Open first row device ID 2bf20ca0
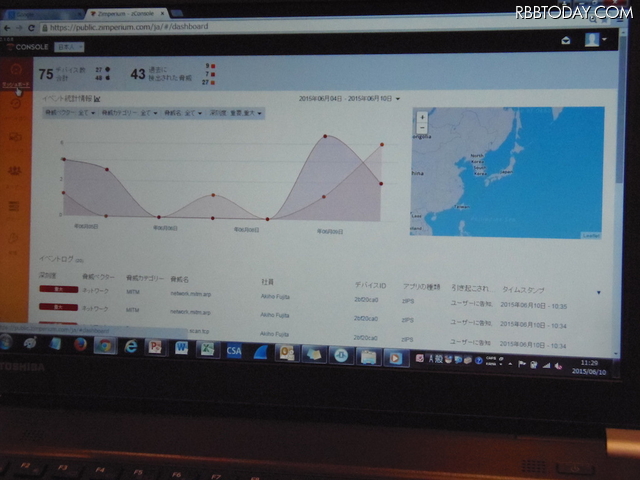Image resolution: width=640 pixels, height=480 pixels. tap(366, 300)
